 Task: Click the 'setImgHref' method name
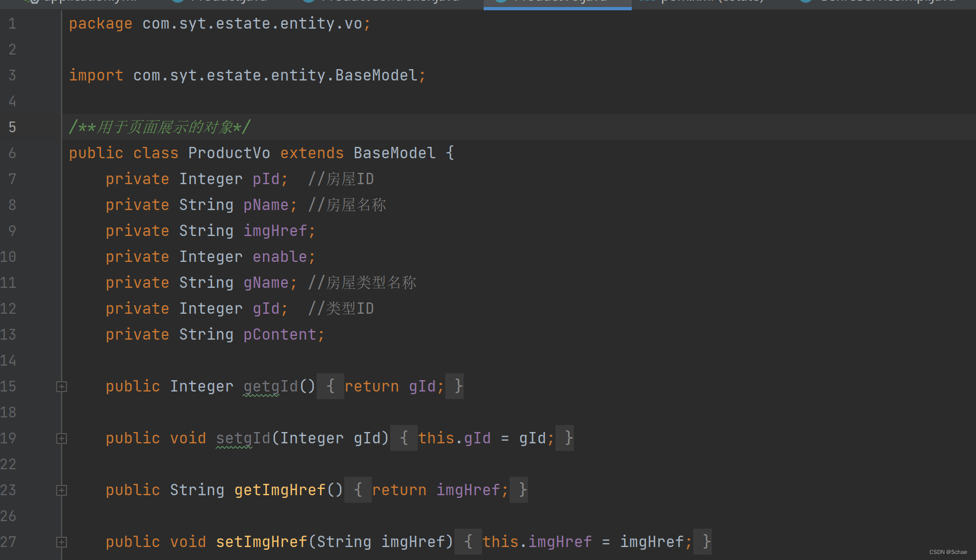pos(262,542)
